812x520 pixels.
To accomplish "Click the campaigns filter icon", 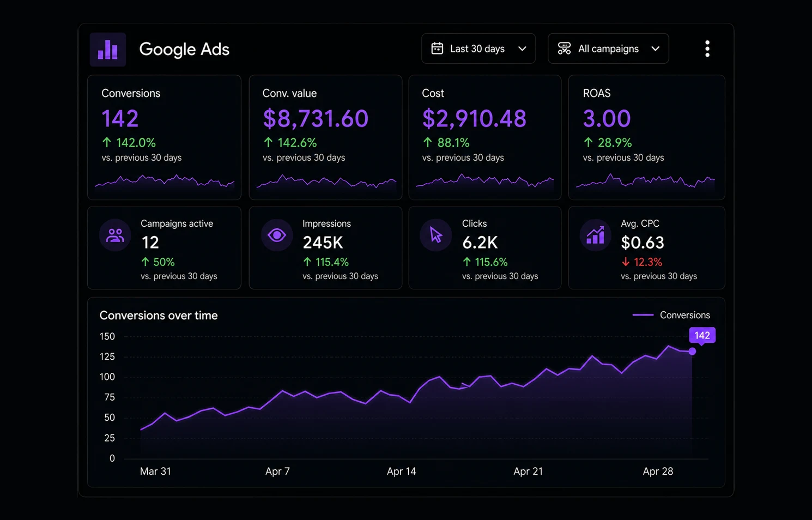I will (x=565, y=49).
